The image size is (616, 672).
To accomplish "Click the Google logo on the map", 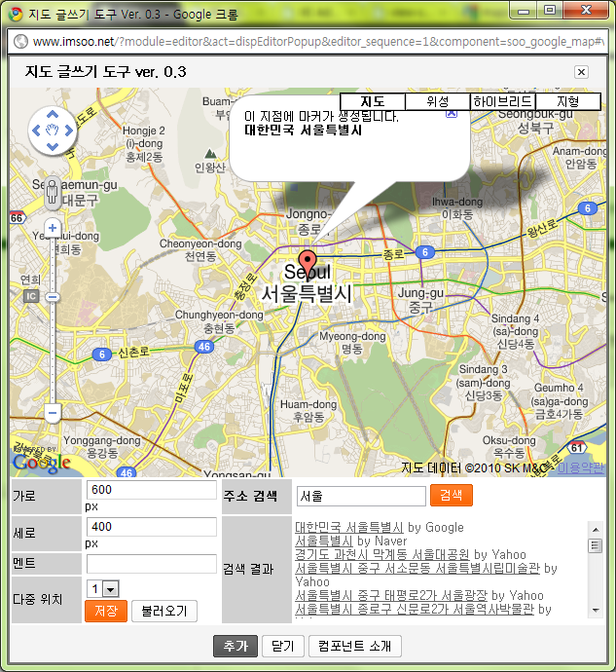I will (42, 462).
